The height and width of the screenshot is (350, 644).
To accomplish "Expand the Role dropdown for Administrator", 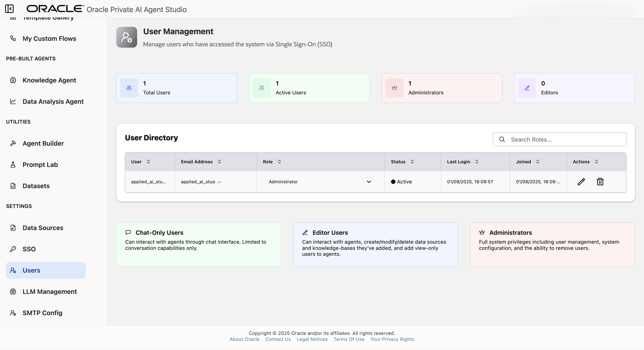I will 369,182.
